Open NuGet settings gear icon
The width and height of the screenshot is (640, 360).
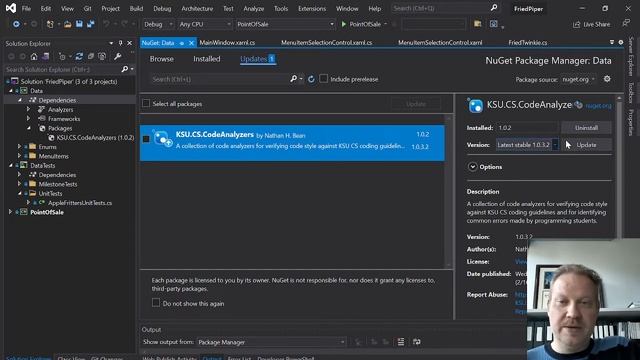coord(607,79)
